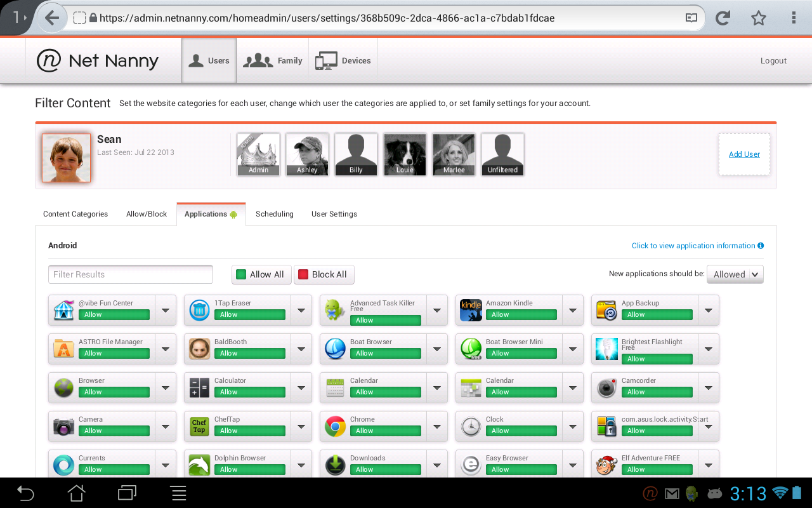The height and width of the screenshot is (508, 812).
Task: Open the Android recent apps button
Action: click(128, 493)
